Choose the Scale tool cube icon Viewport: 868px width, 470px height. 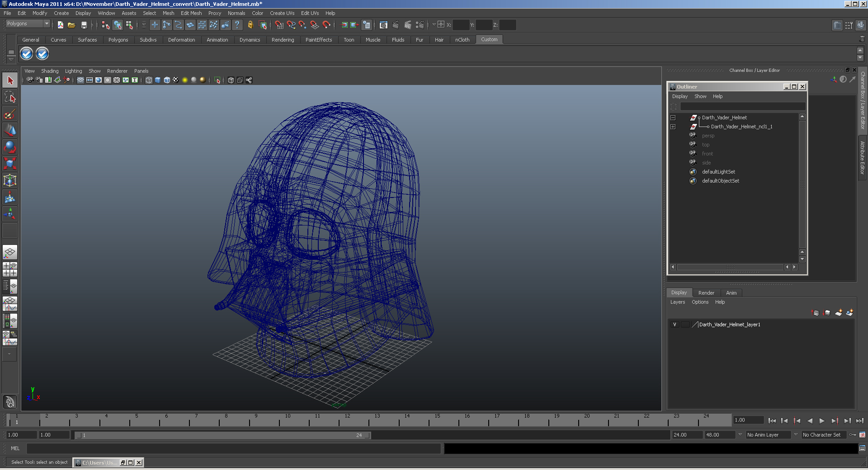tap(10, 163)
